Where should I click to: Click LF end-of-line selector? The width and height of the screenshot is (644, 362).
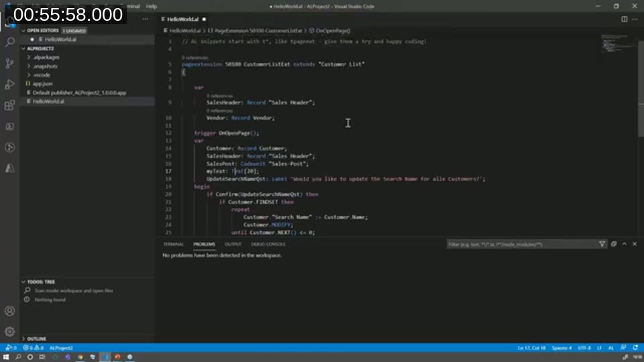[599, 348]
